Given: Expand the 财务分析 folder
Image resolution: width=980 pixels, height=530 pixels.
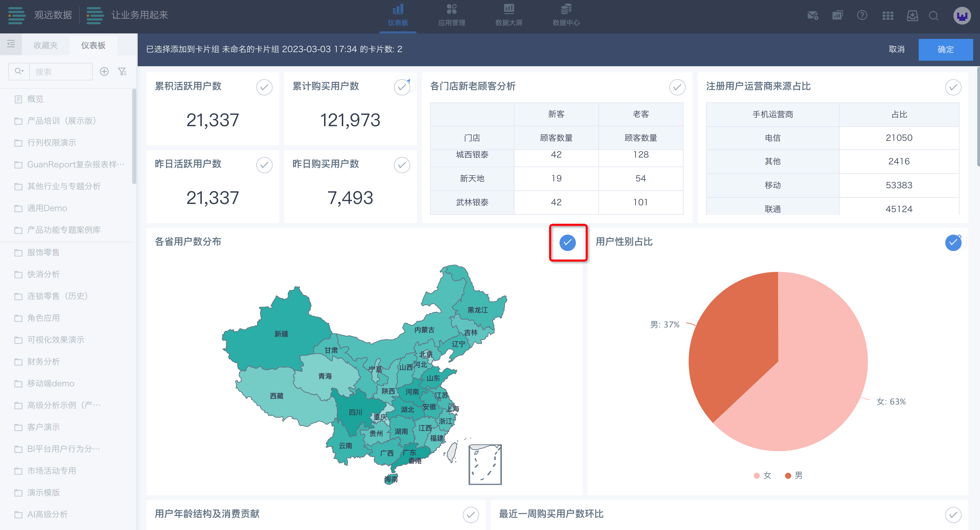Looking at the screenshot, I should coord(43,361).
